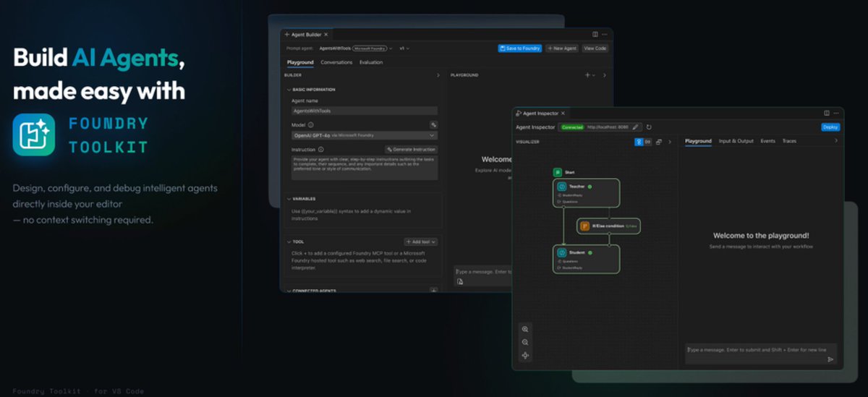Click the Student node agent icon
This screenshot has height=397, width=868.
[x=562, y=252]
